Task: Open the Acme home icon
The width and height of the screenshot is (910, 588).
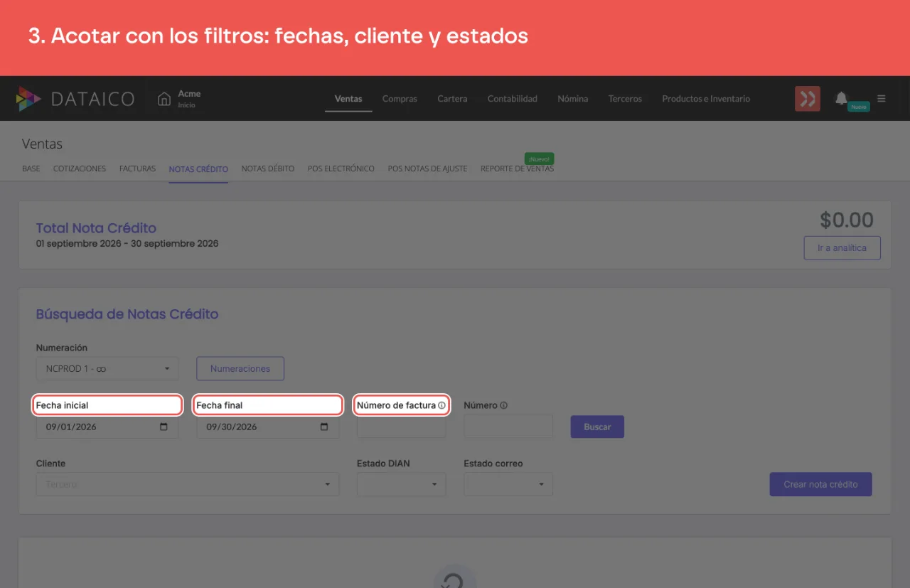Action: [x=164, y=99]
